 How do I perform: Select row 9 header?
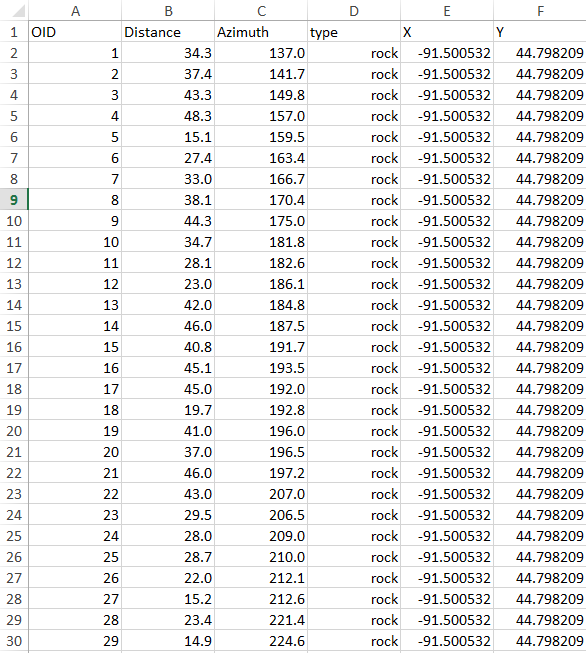[14, 200]
